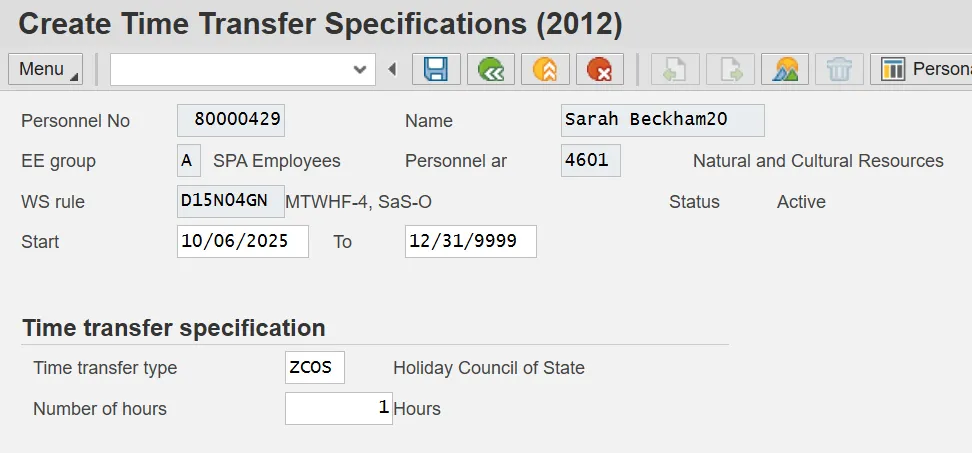Click into the command input field
This screenshot has width=972, height=453.
230,69
